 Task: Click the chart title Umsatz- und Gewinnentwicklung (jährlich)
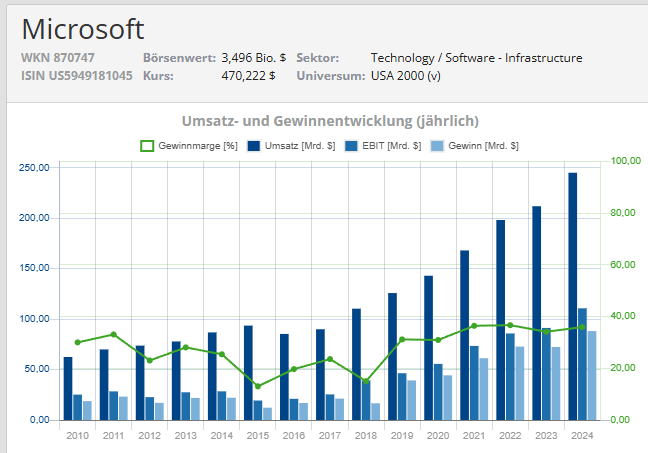coord(330,121)
